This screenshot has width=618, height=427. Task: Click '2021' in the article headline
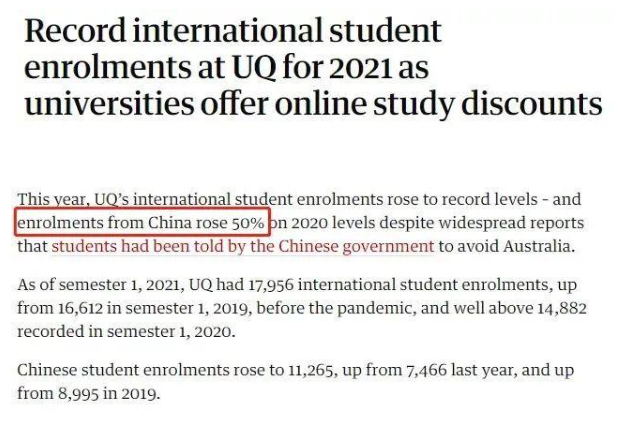(x=361, y=69)
